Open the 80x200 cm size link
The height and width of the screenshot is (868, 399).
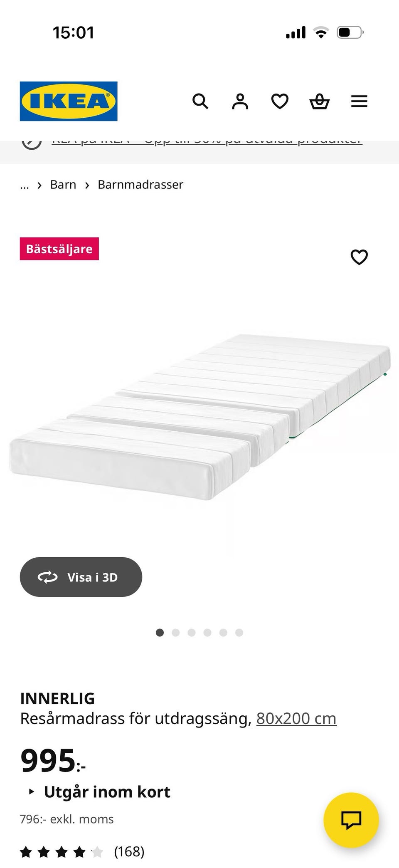tap(296, 718)
